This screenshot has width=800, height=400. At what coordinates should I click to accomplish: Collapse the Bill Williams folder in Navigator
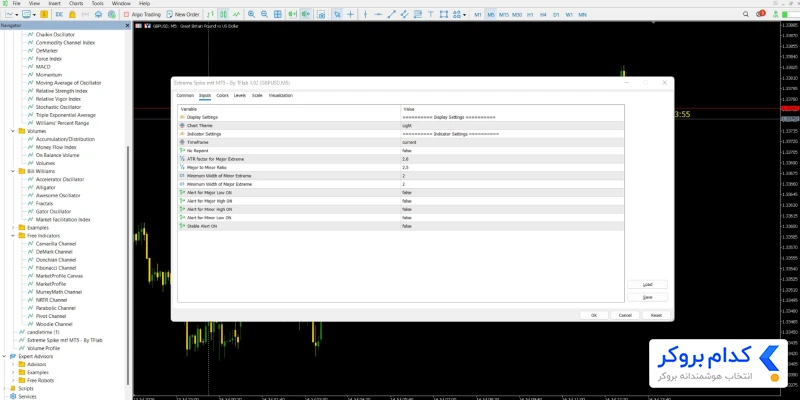(13, 171)
